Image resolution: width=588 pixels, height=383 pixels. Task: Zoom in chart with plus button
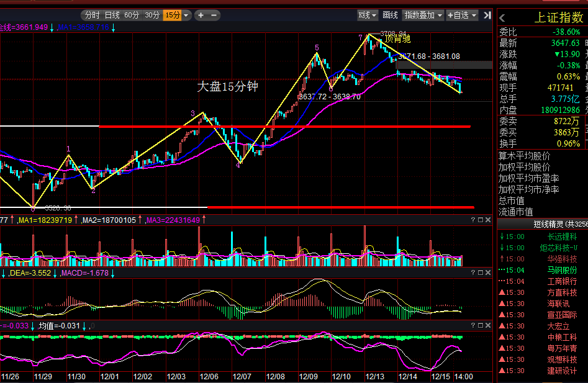click(x=201, y=16)
